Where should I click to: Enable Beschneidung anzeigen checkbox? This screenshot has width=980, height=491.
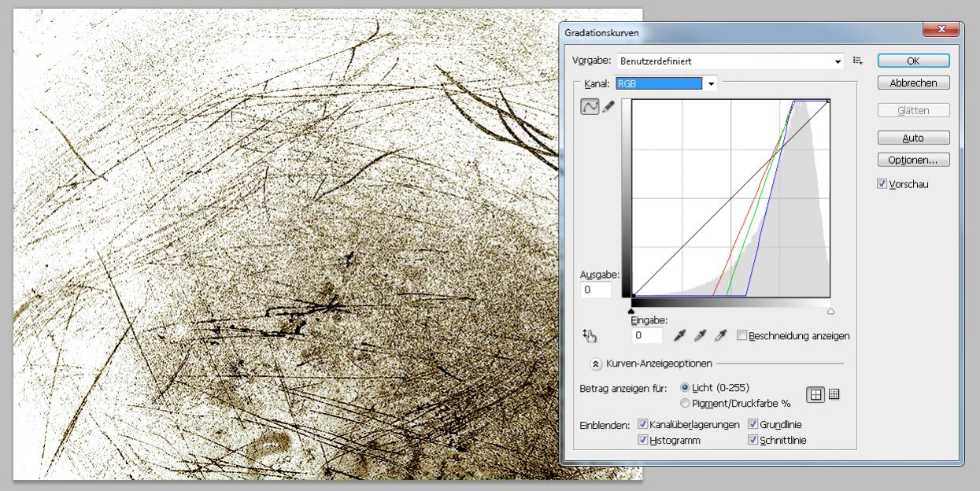click(741, 335)
